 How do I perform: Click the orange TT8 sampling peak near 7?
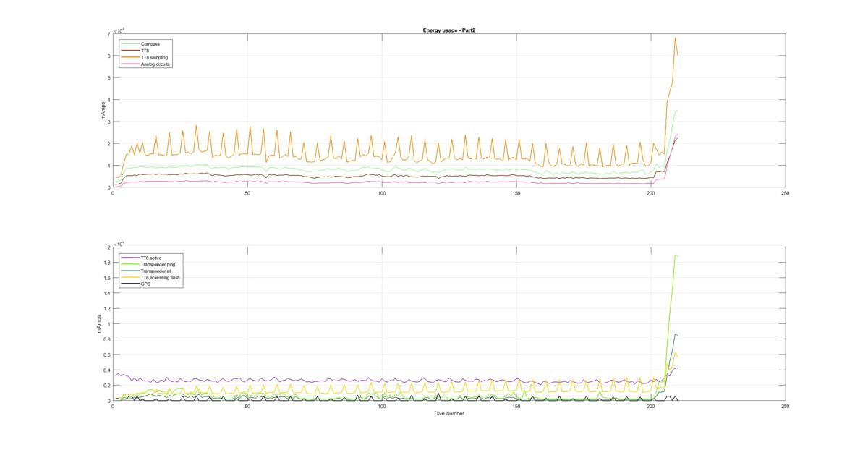point(675,38)
